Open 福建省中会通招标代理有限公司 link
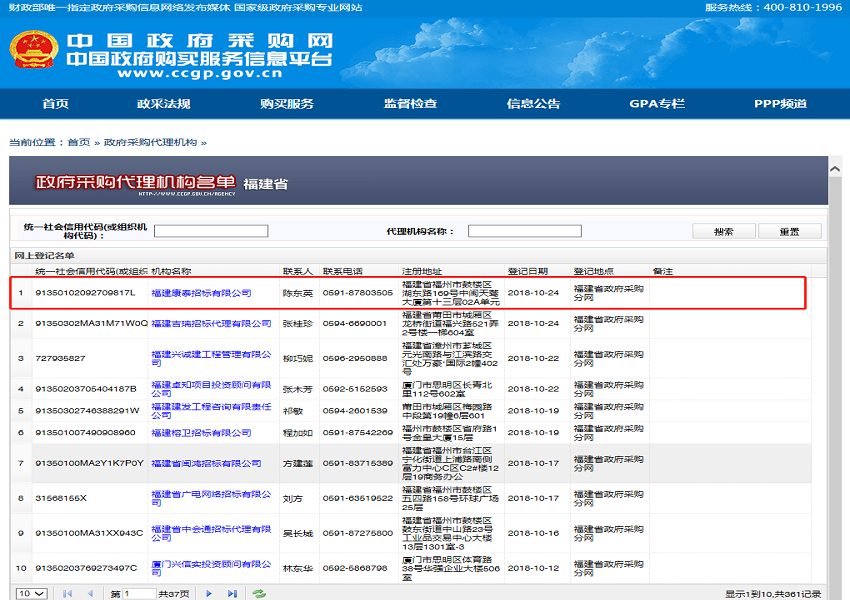This screenshot has width=850, height=600. tap(211, 533)
